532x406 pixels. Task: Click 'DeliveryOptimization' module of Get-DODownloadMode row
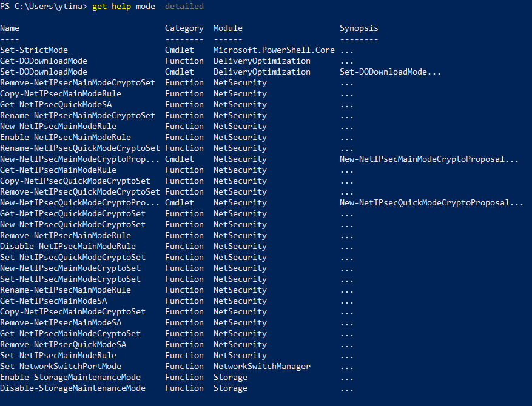[261, 61]
